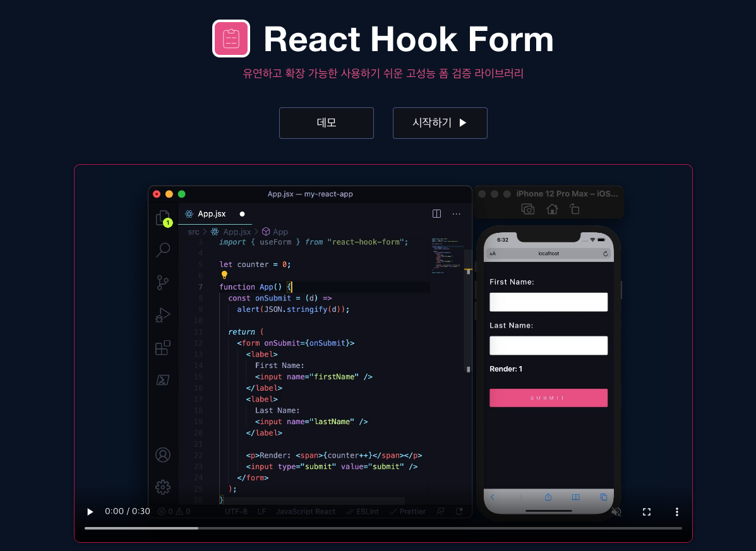Image resolution: width=756 pixels, height=551 pixels.
Task: Click the feedback icon in status bar
Action: point(440,511)
